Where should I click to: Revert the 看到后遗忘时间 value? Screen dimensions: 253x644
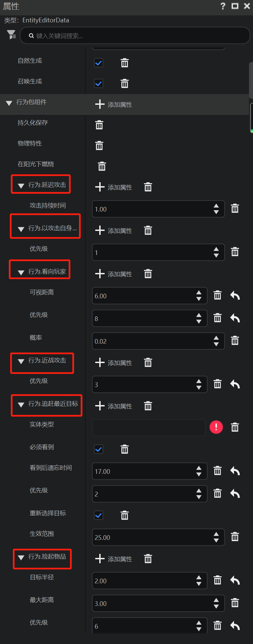tap(235, 471)
